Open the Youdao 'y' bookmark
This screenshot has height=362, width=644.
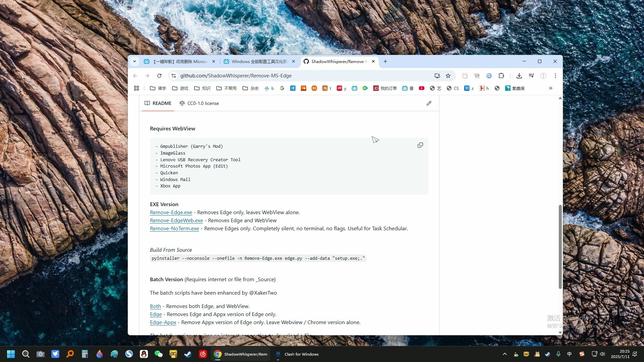(x=341, y=88)
